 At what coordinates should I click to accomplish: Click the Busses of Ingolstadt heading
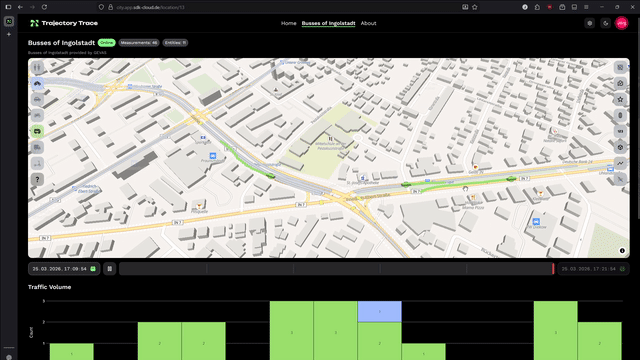[x=61, y=43]
